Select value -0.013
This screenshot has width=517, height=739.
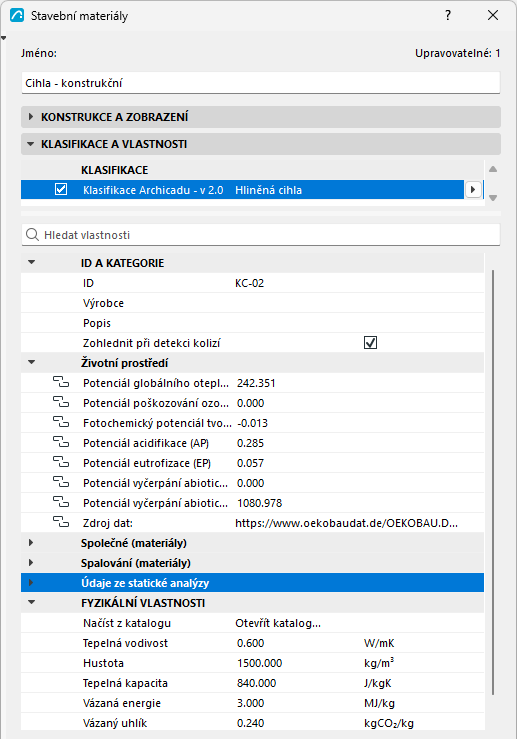pos(252,423)
